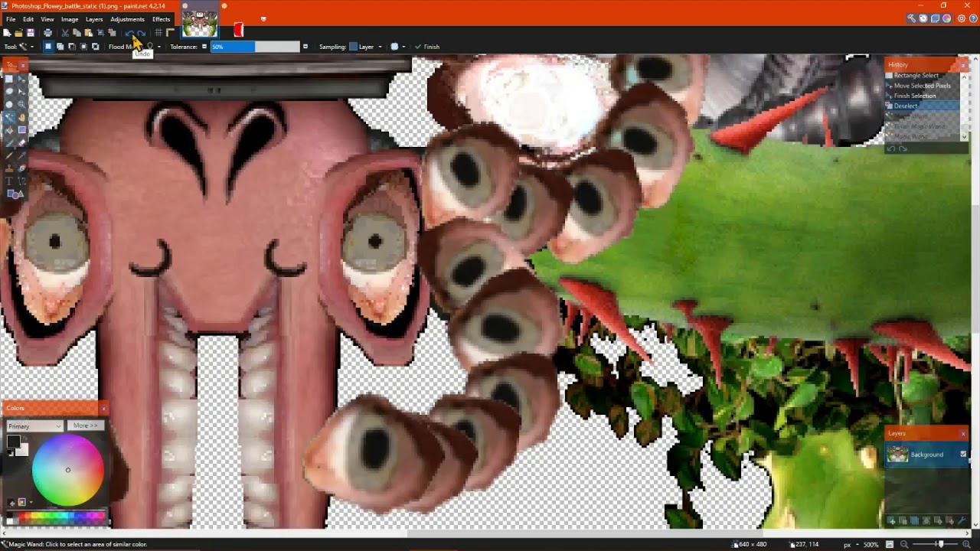980x551 pixels.
Task: Select the Rectangle Select tool
Action: pyautogui.click(x=9, y=79)
